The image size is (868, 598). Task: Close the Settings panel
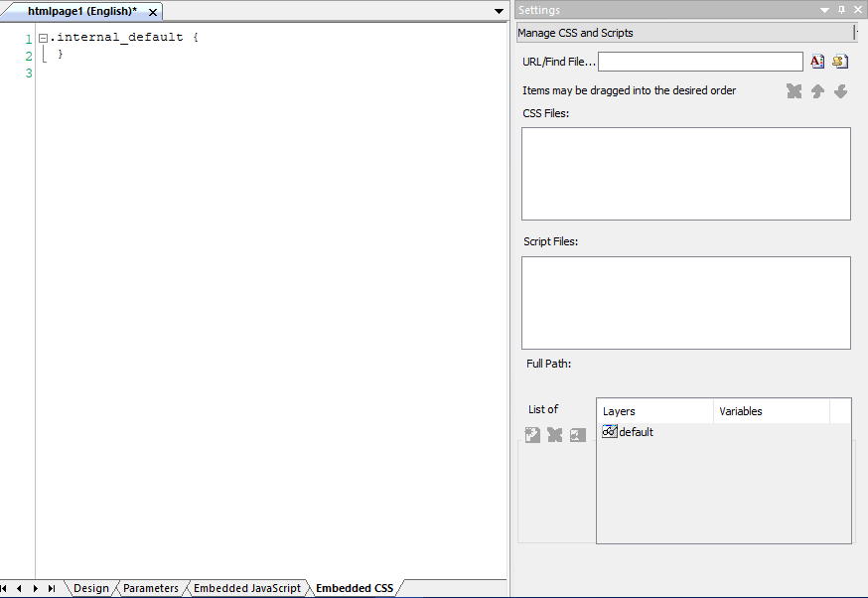click(x=857, y=10)
